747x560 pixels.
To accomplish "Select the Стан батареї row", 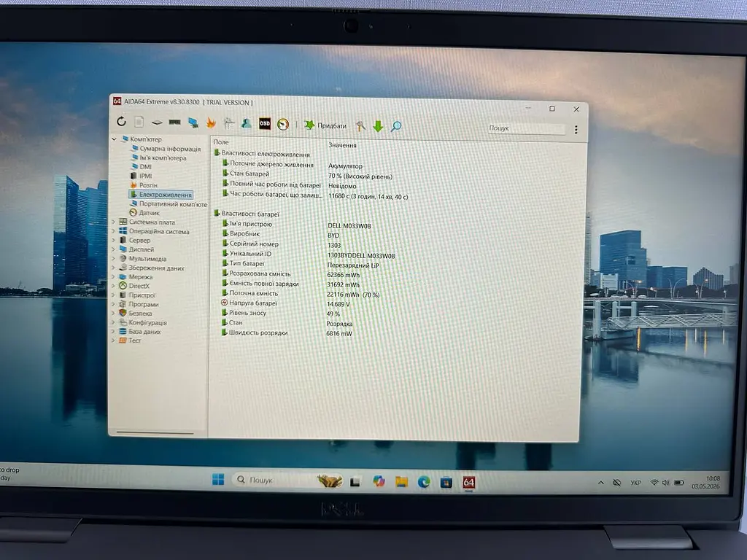I will (307, 175).
